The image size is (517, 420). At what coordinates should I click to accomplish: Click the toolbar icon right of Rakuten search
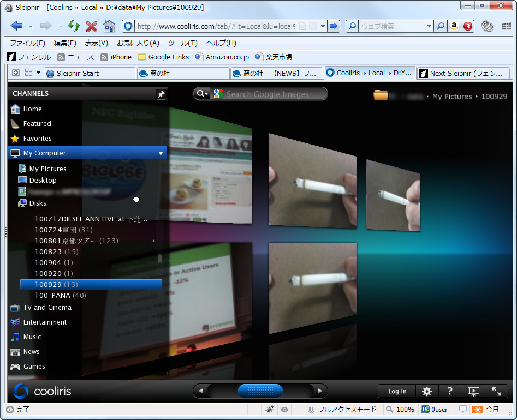[x=487, y=26]
